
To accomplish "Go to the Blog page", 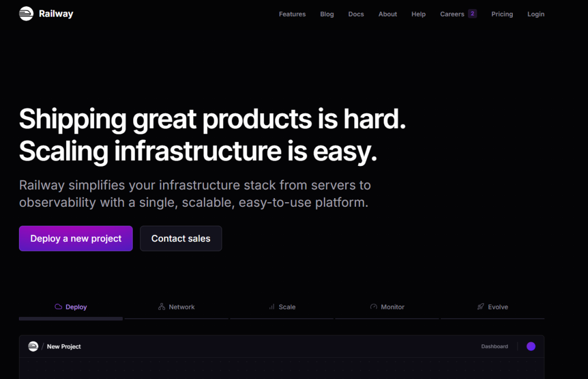I will click(x=327, y=14).
